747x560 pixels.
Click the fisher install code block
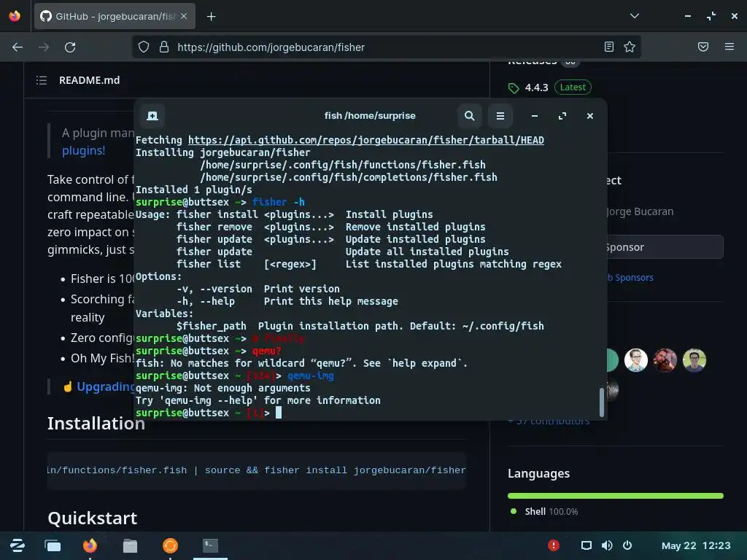click(257, 470)
